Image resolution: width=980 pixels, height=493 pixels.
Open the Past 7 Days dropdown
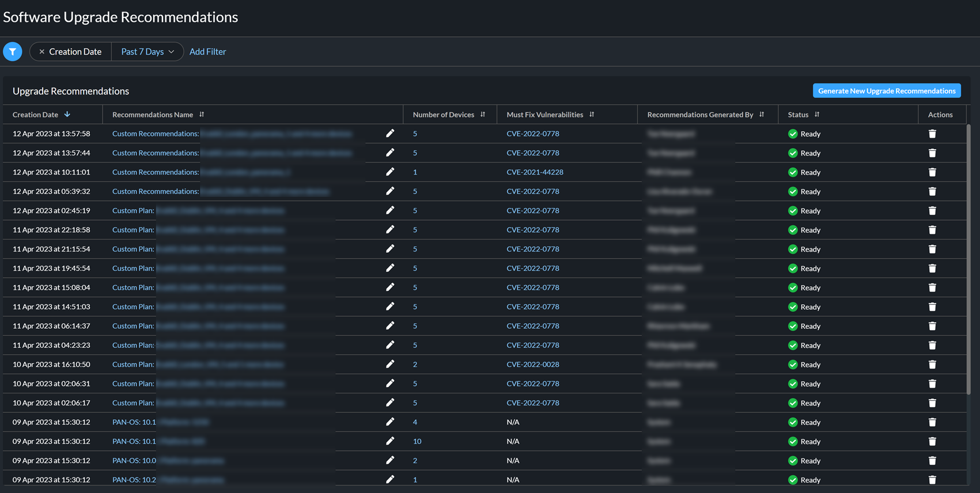[x=147, y=52]
